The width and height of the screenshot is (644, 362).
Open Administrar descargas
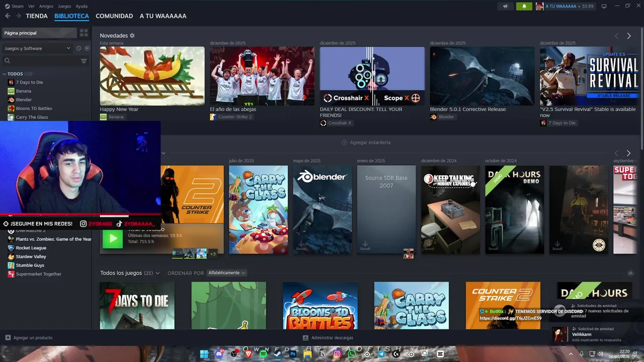[x=328, y=338]
